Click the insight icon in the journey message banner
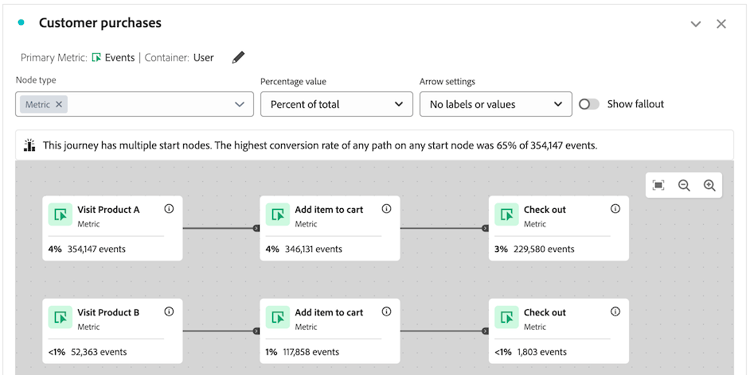Image resolution: width=750 pixels, height=375 pixels. [30, 145]
